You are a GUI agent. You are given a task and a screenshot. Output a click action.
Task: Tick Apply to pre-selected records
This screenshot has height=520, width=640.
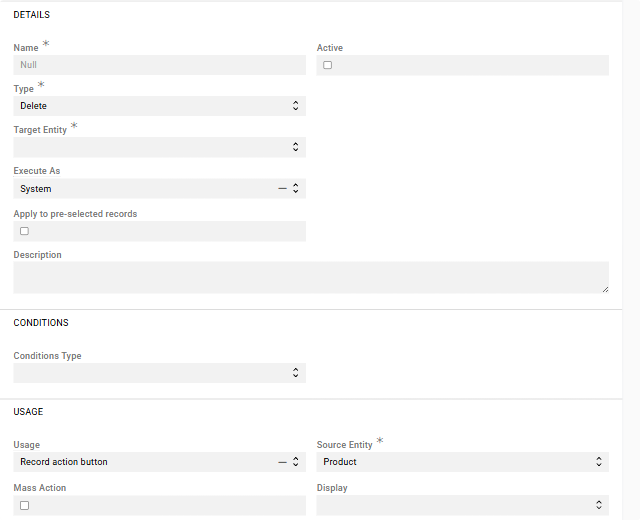pos(24,231)
